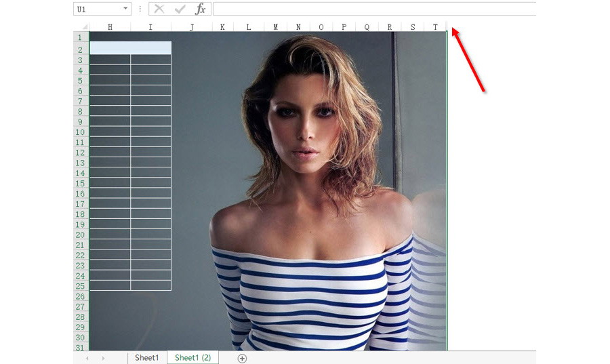Select row 2 header
Image resolution: width=610 pixels, height=364 pixels.
coord(81,49)
